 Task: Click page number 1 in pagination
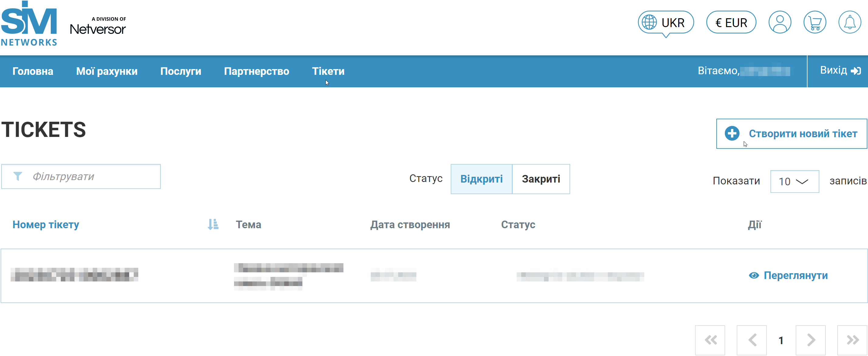pos(781,340)
